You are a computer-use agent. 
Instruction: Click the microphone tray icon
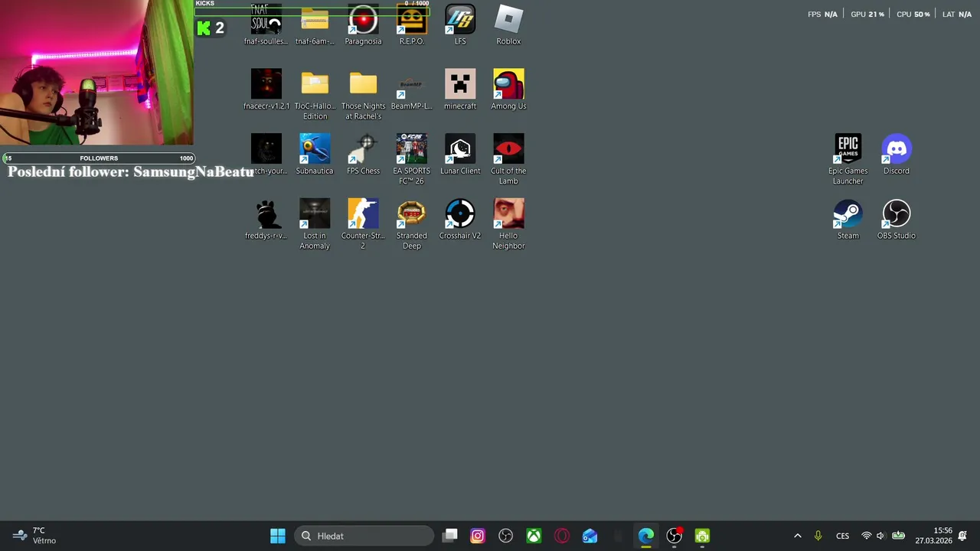point(818,536)
